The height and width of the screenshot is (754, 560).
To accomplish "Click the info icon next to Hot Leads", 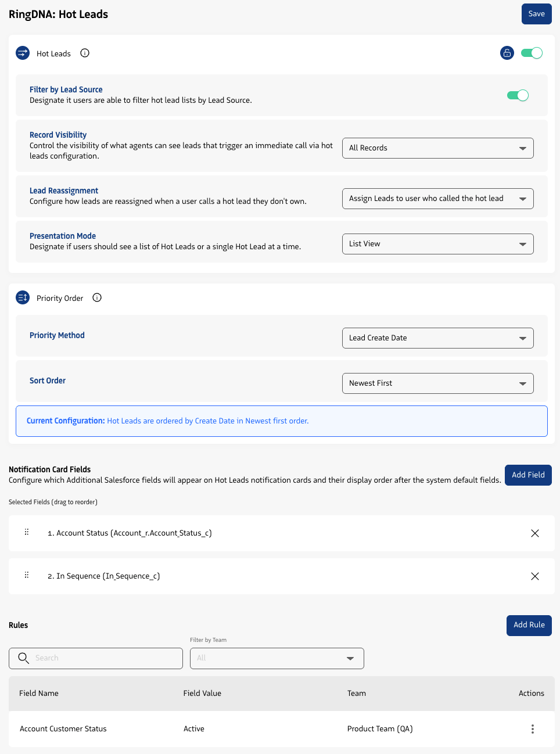I will (85, 53).
